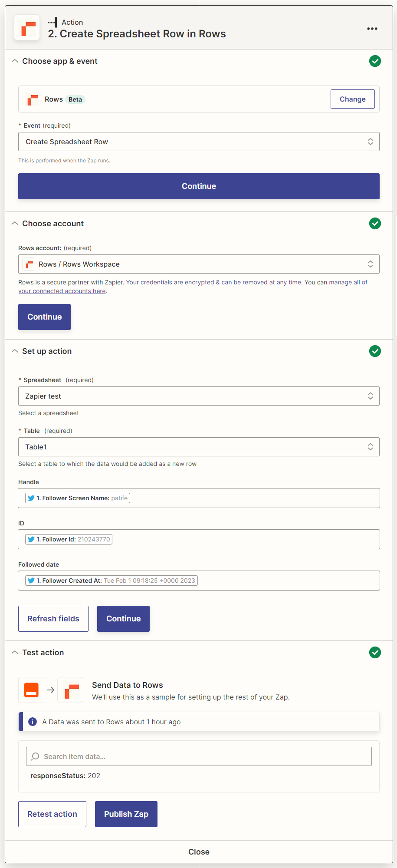
Task: Click Continue under Choose account
Action: coord(44,317)
